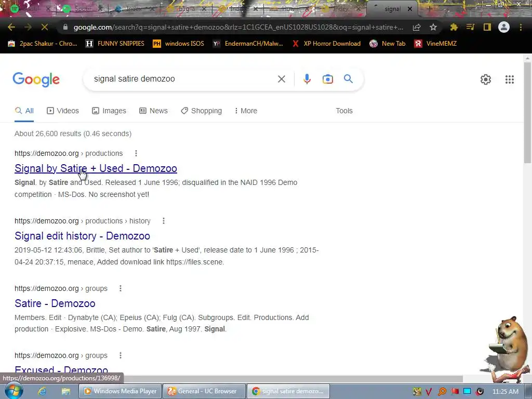Click the red V tray icon
532x399 pixels.
(429, 392)
